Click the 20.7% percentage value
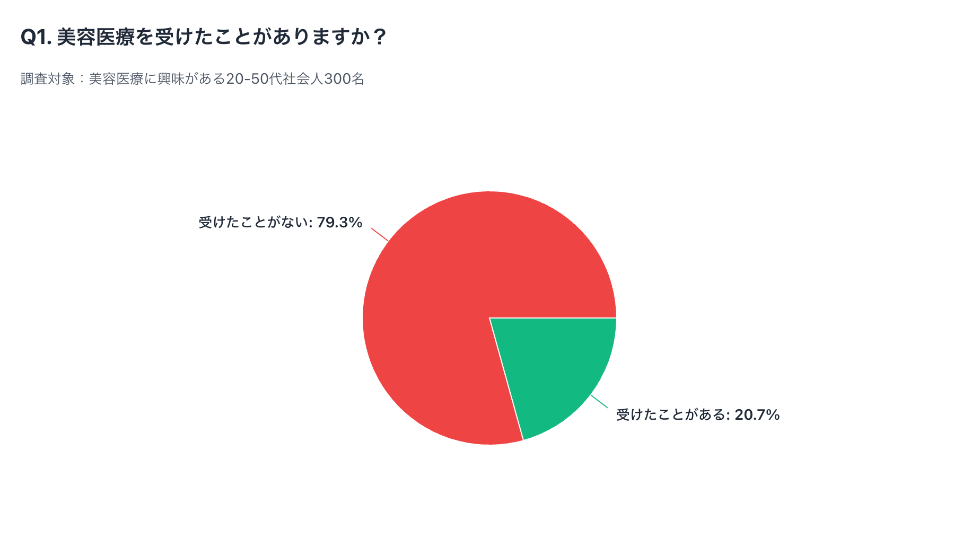Screen dimensions: 980x548 pos(757,414)
